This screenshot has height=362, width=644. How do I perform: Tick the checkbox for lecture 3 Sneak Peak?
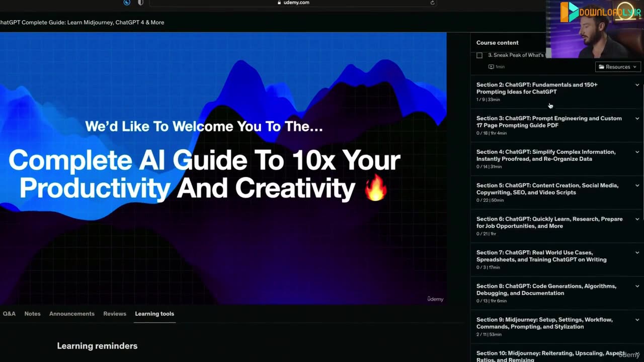click(x=479, y=55)
